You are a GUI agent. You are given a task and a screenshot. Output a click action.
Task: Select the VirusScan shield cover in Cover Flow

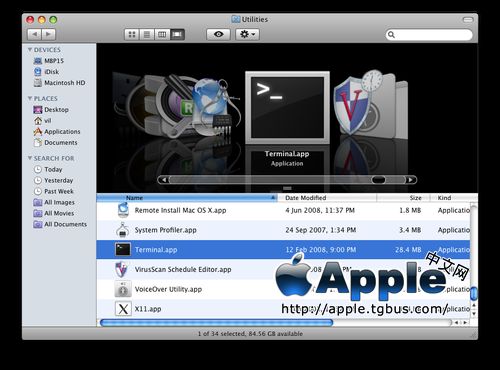tap(352, 106)
